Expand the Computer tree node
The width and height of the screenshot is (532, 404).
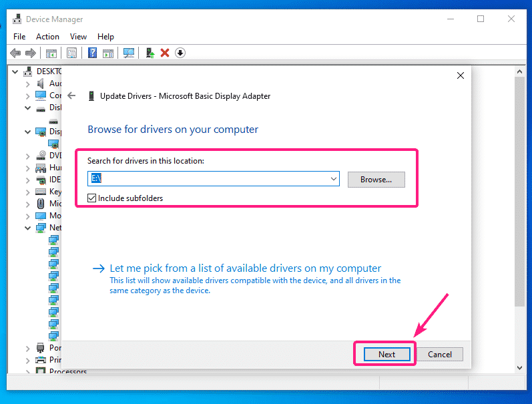coord(28,96)
